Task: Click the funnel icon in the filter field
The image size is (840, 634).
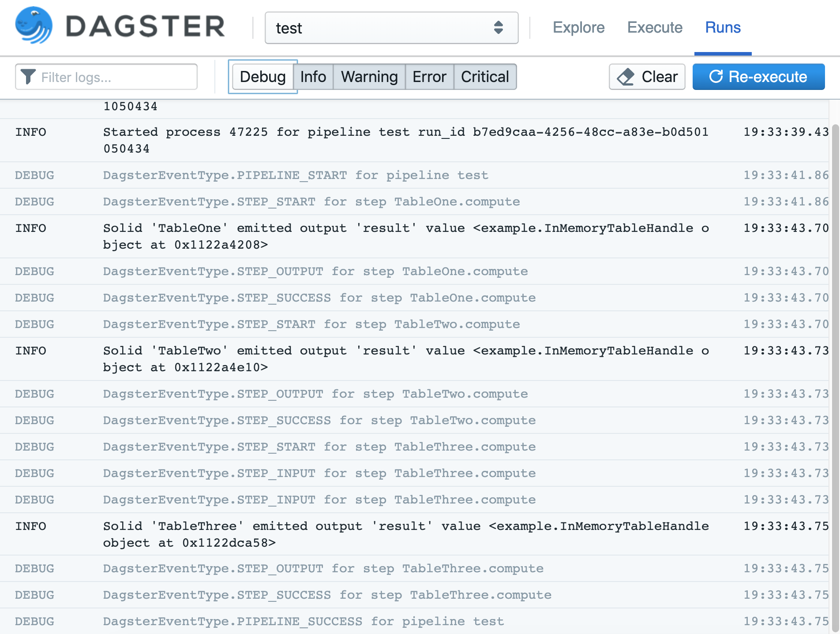Action: click(27, 77)
